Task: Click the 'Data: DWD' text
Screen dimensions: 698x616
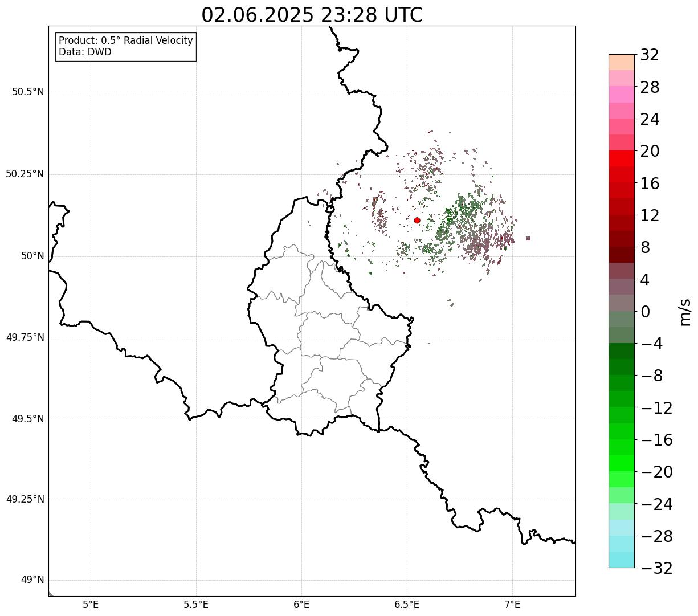Action: [x=85, y=52]
